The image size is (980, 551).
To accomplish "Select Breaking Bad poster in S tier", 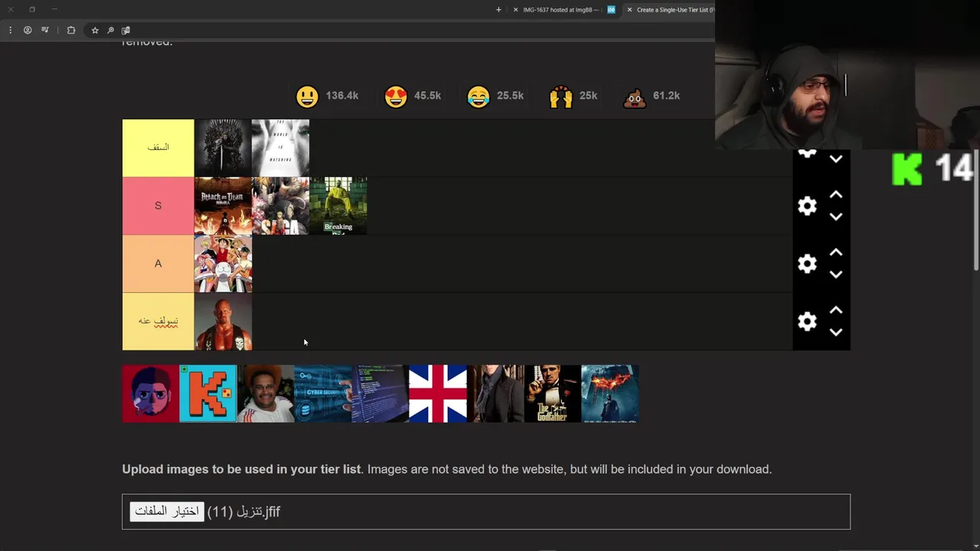I will click(x=338, y=206).
